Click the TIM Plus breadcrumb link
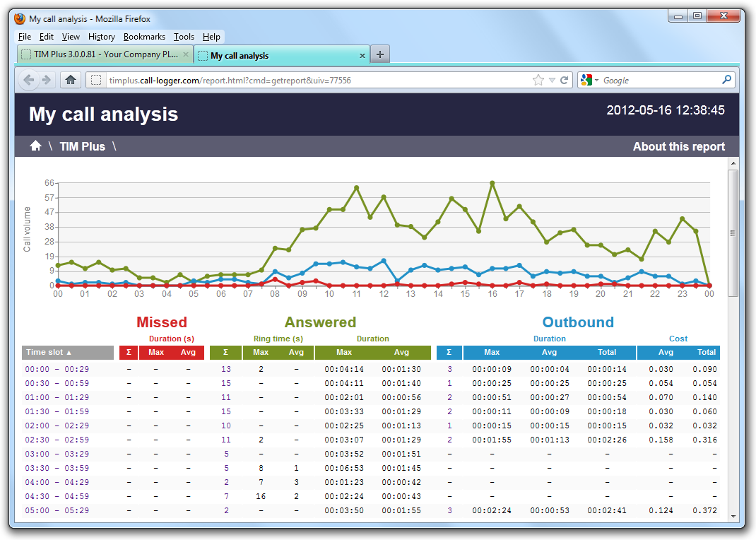The height and width of the screenshot is (540, 756). point(82,146)
